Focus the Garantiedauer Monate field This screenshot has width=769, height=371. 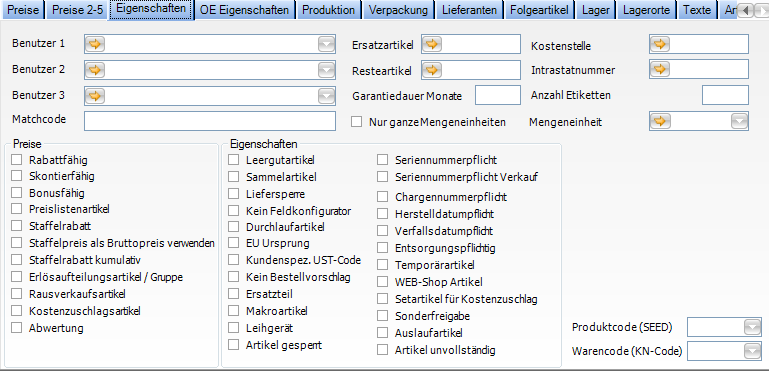click(498, 95)
